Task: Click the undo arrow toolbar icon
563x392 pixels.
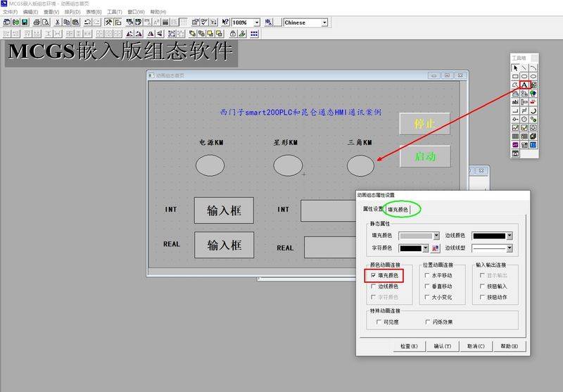Action: point(87,23)
